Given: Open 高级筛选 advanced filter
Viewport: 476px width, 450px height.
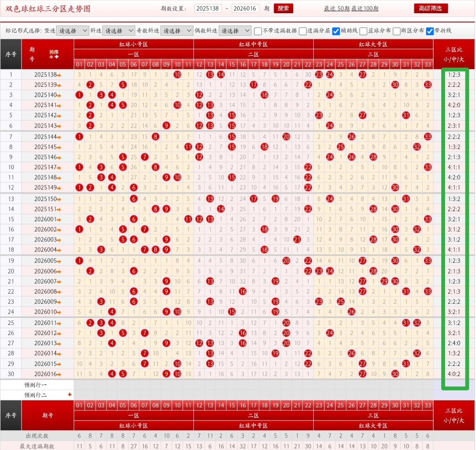Looking at the screenshot, I should pyautogui.click(x=431, y=8).
